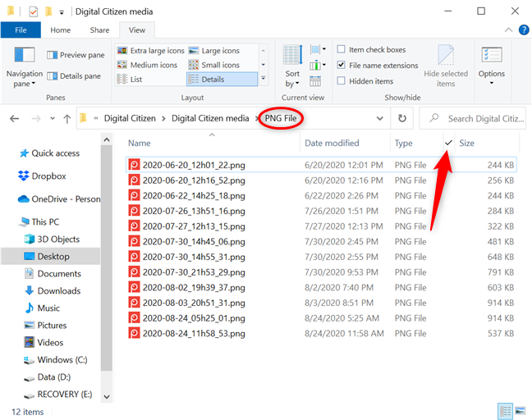Open the Group by dropdown icon
The height and width of the screenshot is (420, 532).
point(318,49)
